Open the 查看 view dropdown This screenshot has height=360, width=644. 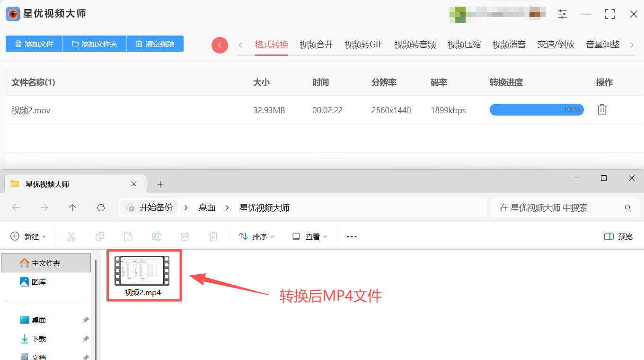coord(310,236)
